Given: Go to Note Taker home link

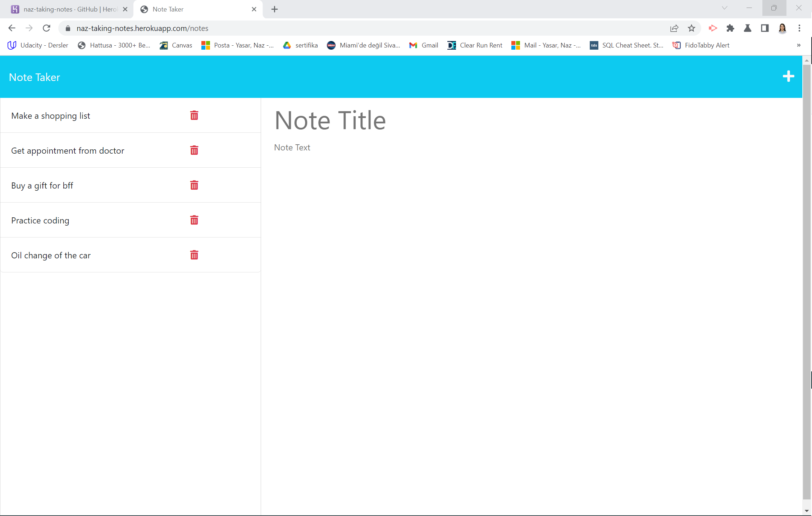Looking at the screenshot, I should coord(35,77).
